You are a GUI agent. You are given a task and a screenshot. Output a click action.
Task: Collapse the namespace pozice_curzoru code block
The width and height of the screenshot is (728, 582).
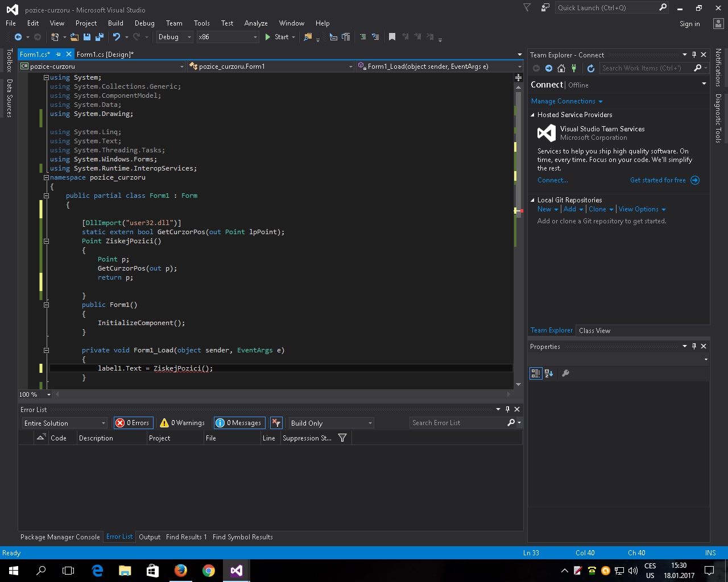(x=46, y=177)
